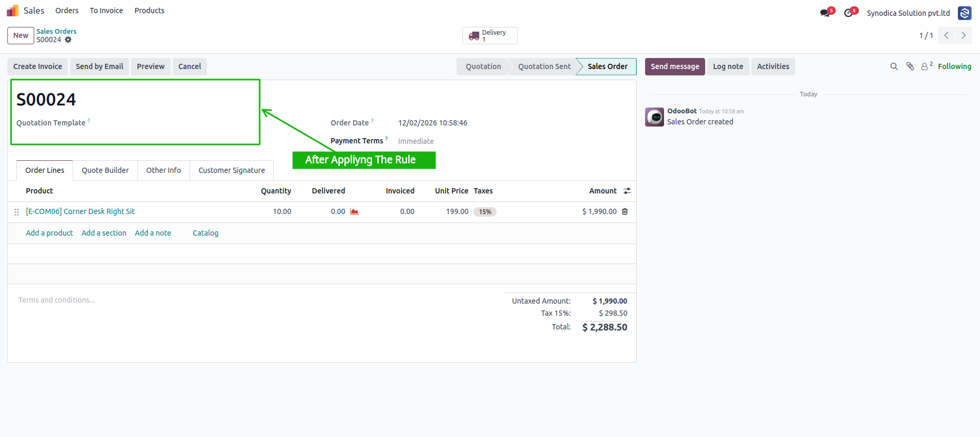Open optional columns adjust icon
This screenshot has width=980, height=437.
(x=627, y=191)
